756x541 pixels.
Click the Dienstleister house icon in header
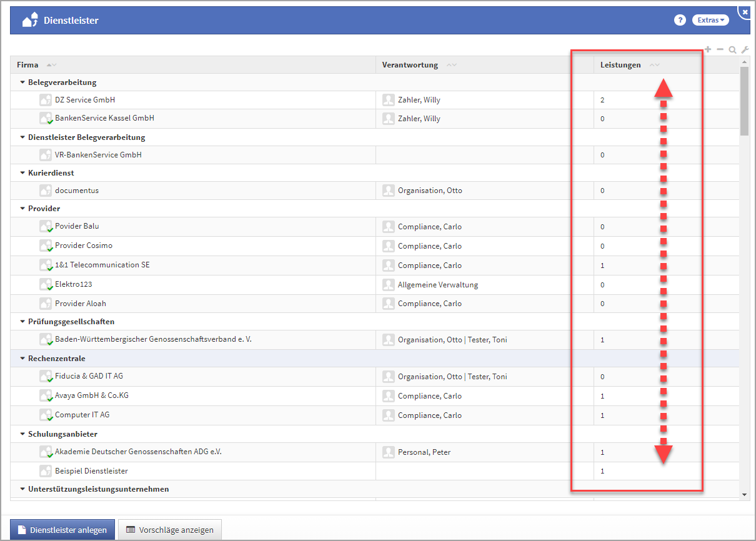coord(31,21)
